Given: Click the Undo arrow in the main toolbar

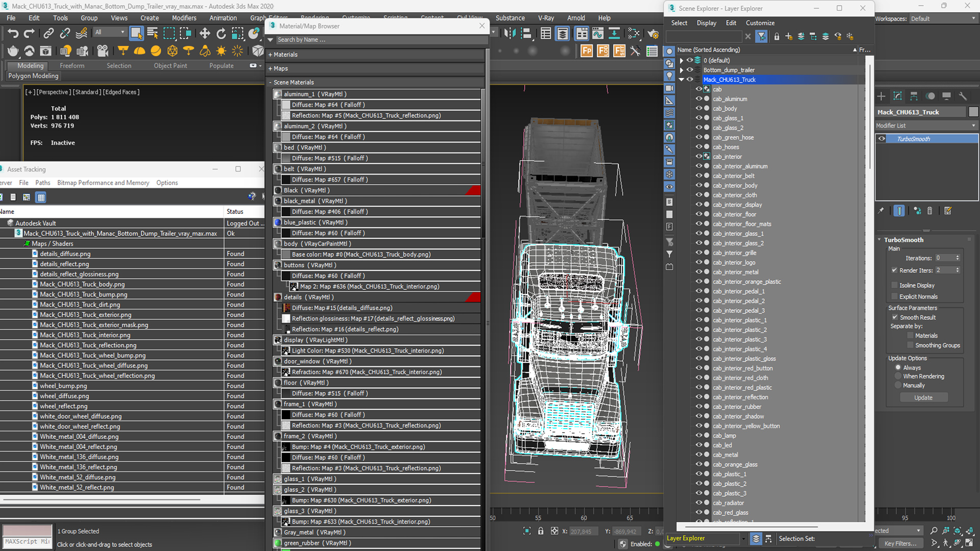Looking at the screenshot, I should pos(13,34).
